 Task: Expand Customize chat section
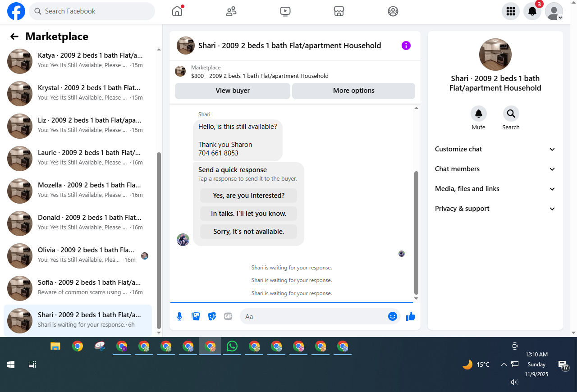(x=495, y=149)
